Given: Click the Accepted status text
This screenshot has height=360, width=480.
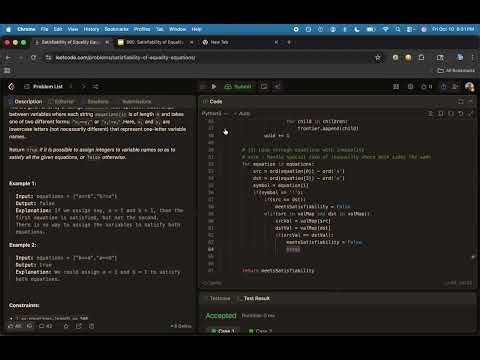Looking at the screenshot, I should pyautogui.click(x=221, y=315).
